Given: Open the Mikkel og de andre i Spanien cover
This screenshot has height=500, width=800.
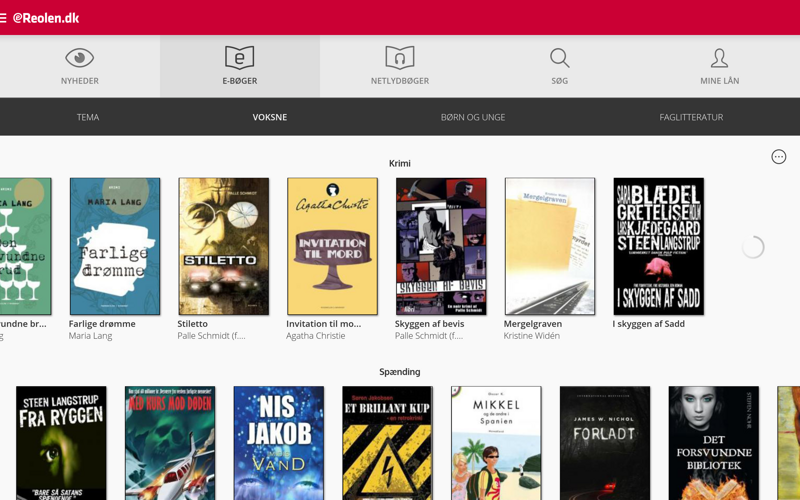Looking at the screenshot, I should click(x=496, y=443).
